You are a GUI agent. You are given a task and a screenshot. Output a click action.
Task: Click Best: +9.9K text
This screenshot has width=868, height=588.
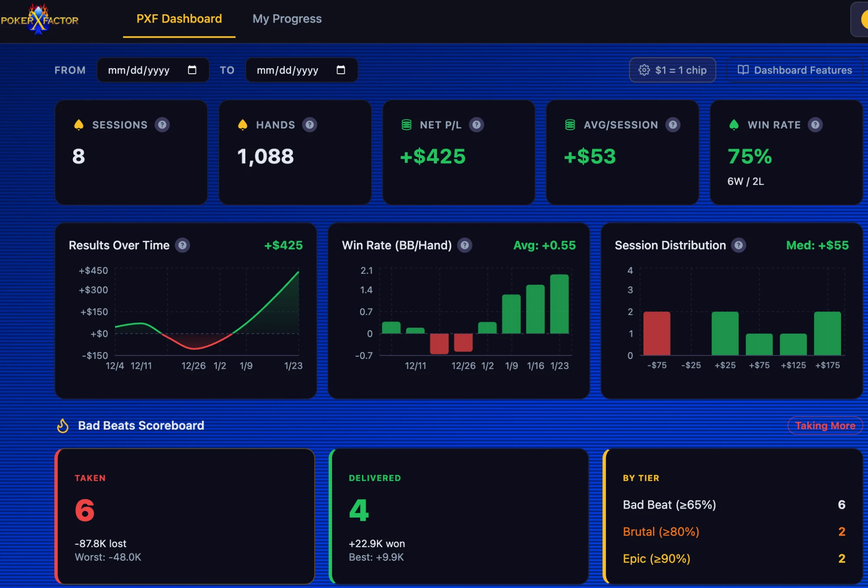click(376, 557)
